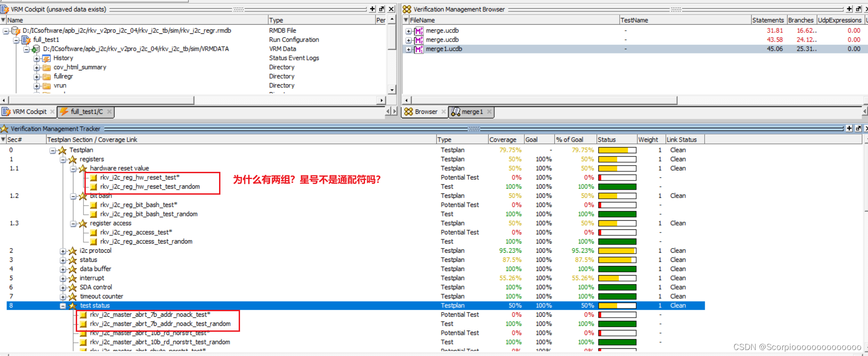
Task: Click the Testplan root status progress bar
Action: click(617, 150)
